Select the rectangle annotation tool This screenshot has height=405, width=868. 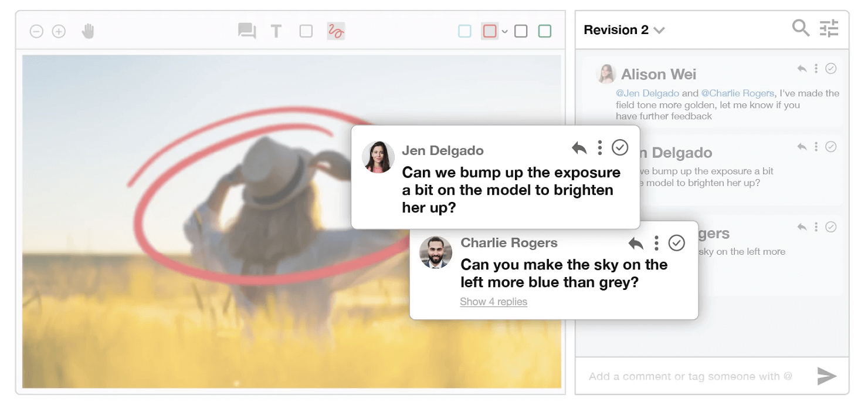coord(306,31)
